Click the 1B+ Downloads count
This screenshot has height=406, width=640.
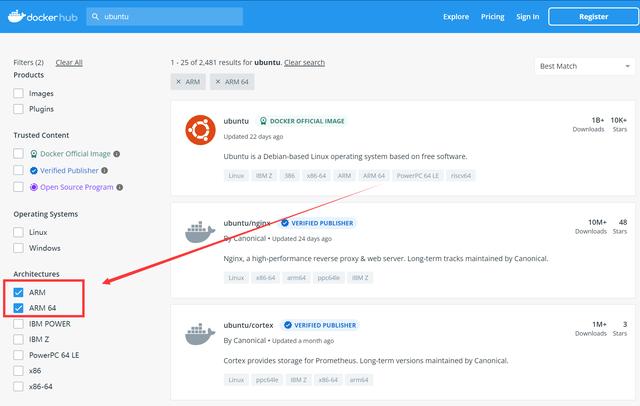[588, 124]
